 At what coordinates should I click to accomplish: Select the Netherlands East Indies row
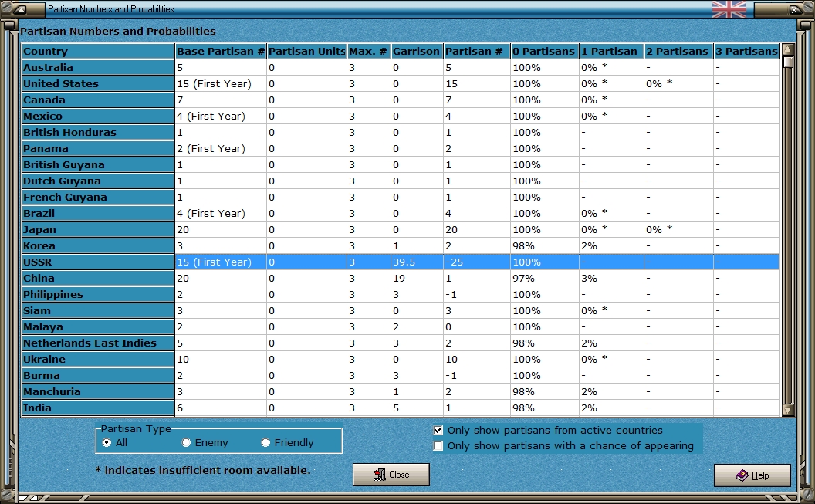(401, 343)
